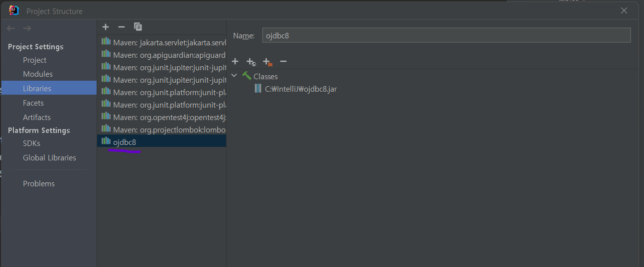Viewport: 644px width, 267px height.
Task: Select the Classes tree row
Action: pyautogui.click(x=265, y=76)
